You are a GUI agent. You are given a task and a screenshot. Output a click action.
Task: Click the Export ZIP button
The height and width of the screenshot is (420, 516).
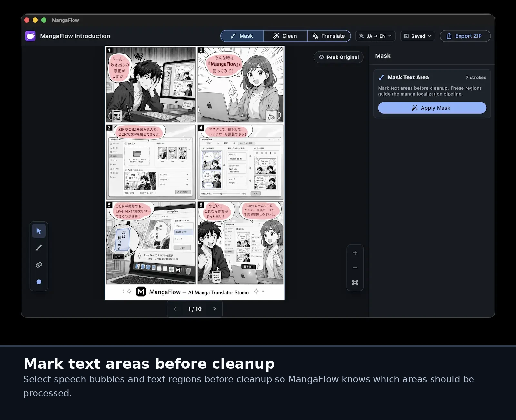coord(465,36)
